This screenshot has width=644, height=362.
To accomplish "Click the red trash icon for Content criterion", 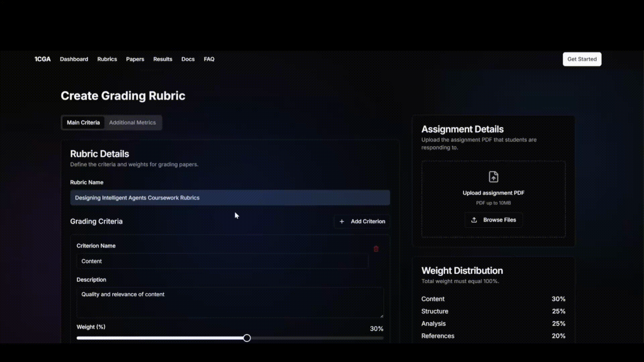I will click(x=376, y=249).
